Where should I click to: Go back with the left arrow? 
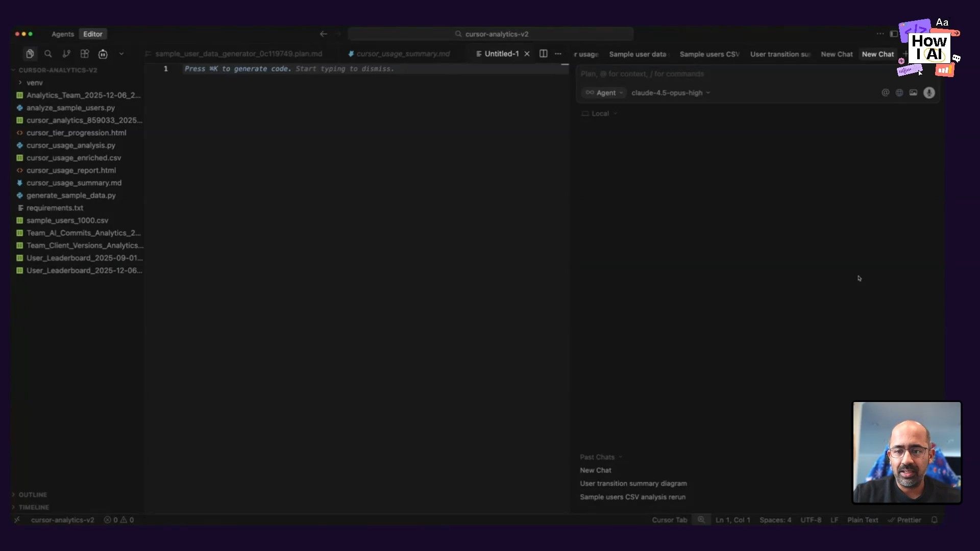click(x=324, y=34)
